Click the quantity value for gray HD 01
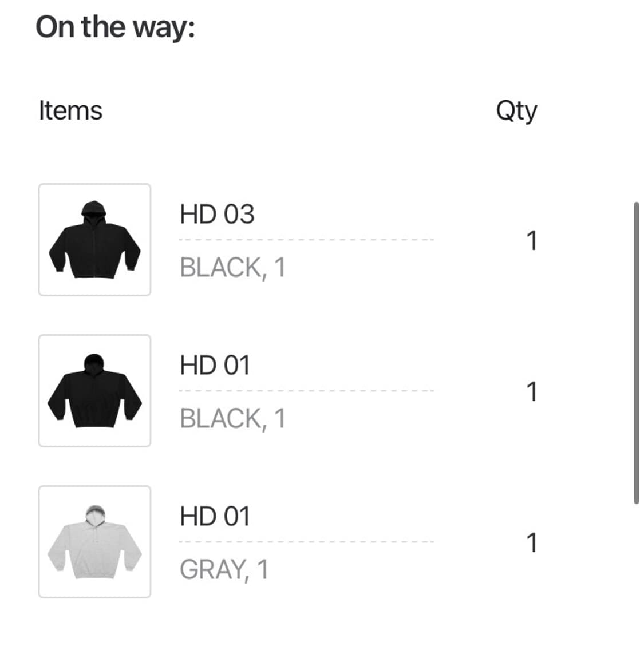Viewport: 644px width, 666px height. [532, 543]
